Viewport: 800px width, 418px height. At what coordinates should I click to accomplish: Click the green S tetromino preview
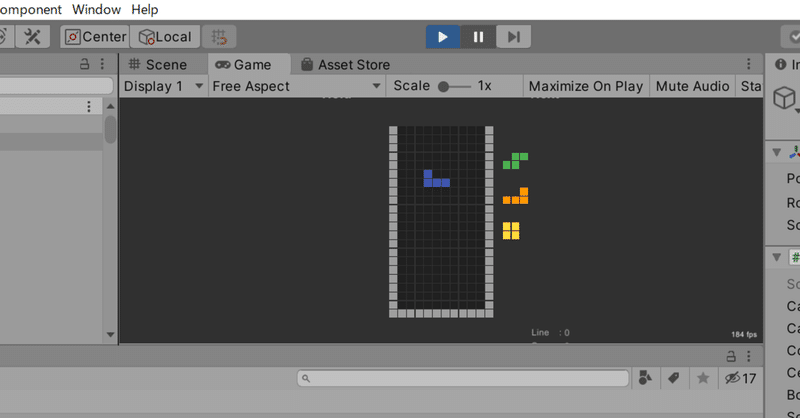[515, 161]
